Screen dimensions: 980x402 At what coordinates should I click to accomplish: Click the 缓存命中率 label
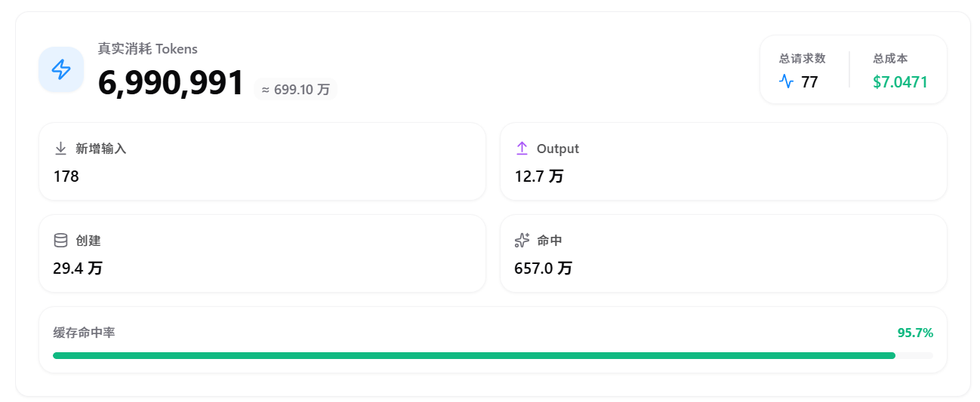pyautogui.click(x=84, y=333)
